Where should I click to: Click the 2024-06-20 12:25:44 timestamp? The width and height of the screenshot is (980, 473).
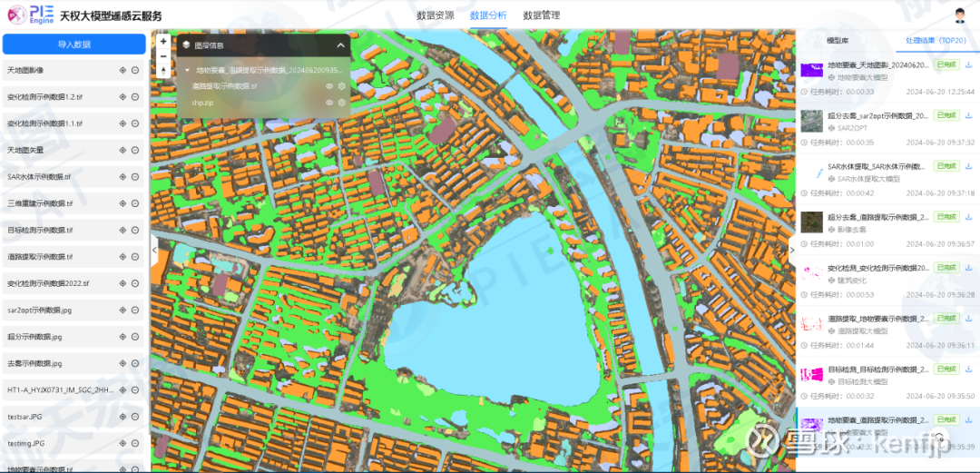pos(941,92)
